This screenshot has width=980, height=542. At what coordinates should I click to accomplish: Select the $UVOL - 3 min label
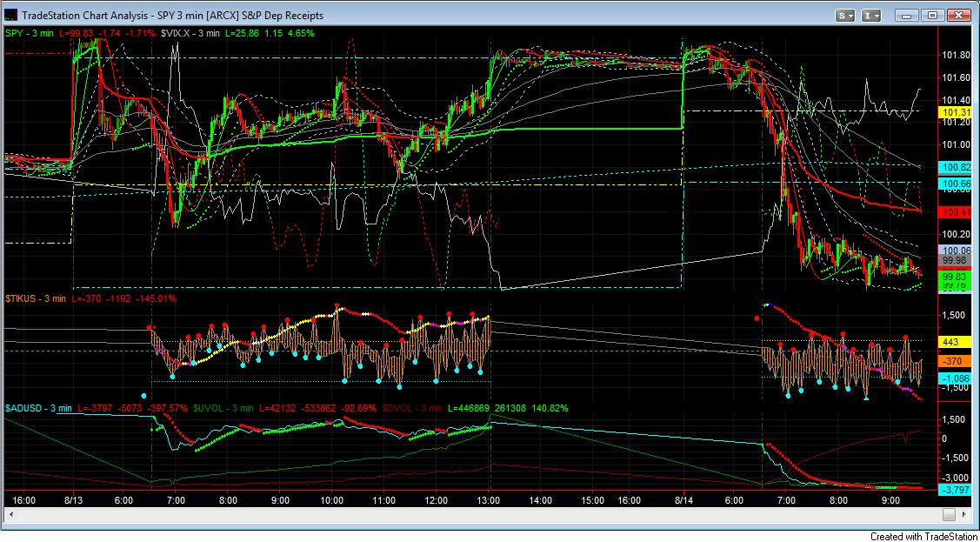[x=222, y=408]
